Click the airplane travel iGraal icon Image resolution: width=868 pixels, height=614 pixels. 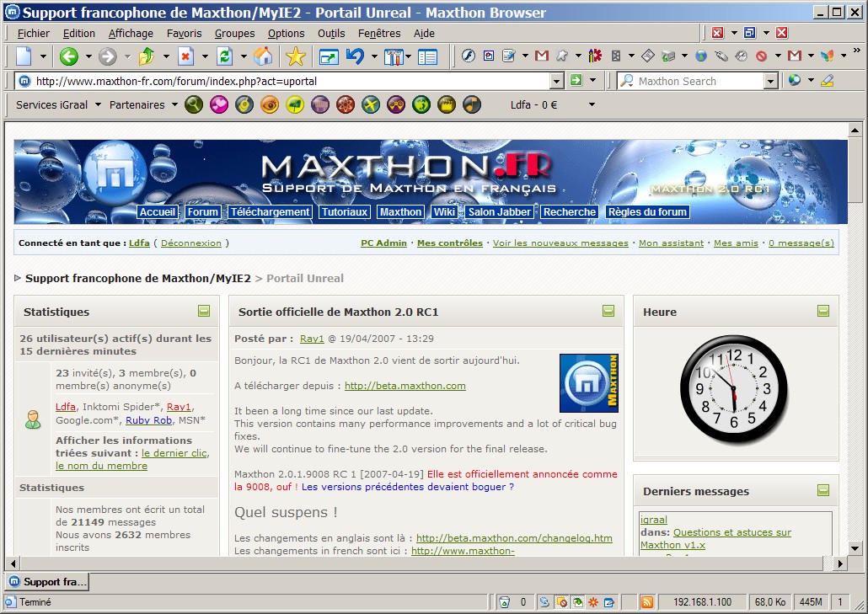click(x=371, y=104)
